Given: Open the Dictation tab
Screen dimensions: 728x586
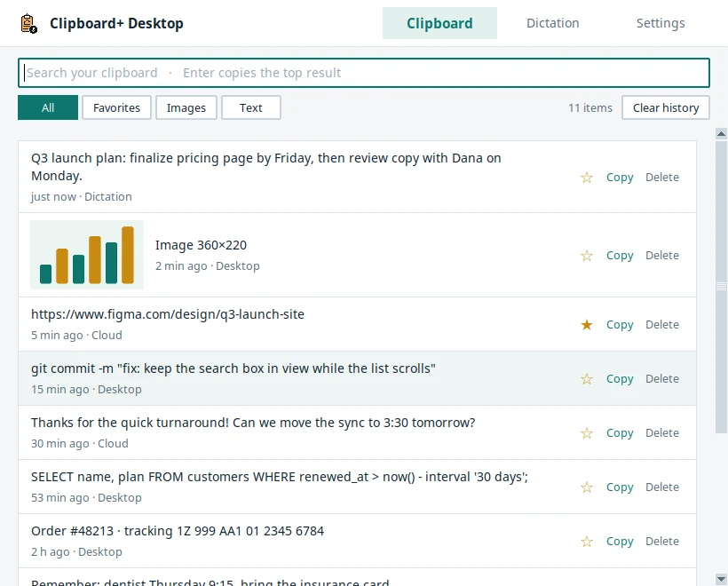Looking at the screenshot, I should (552, 23).
